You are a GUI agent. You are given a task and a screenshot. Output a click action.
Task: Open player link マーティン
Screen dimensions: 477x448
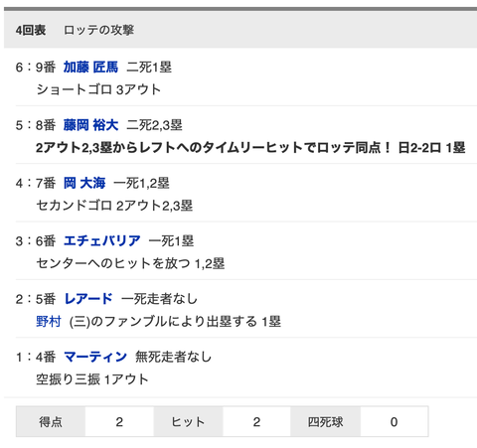(95, 357)
